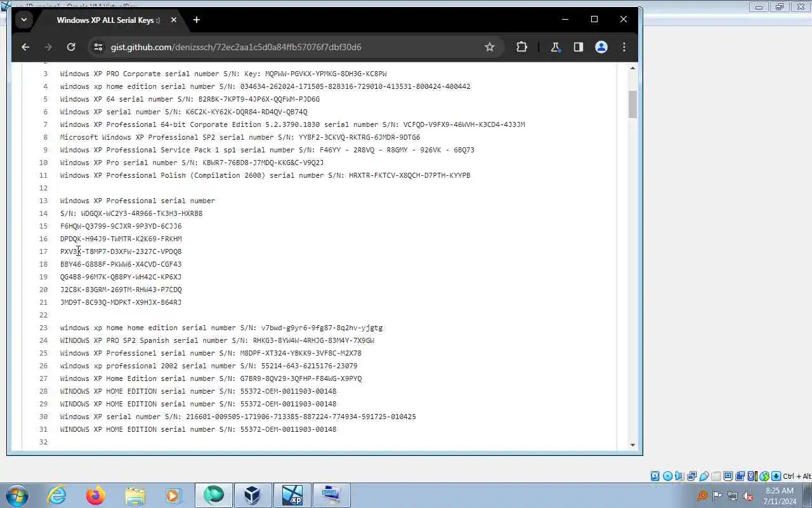Reload the current gist page

(x=71, y=47)
